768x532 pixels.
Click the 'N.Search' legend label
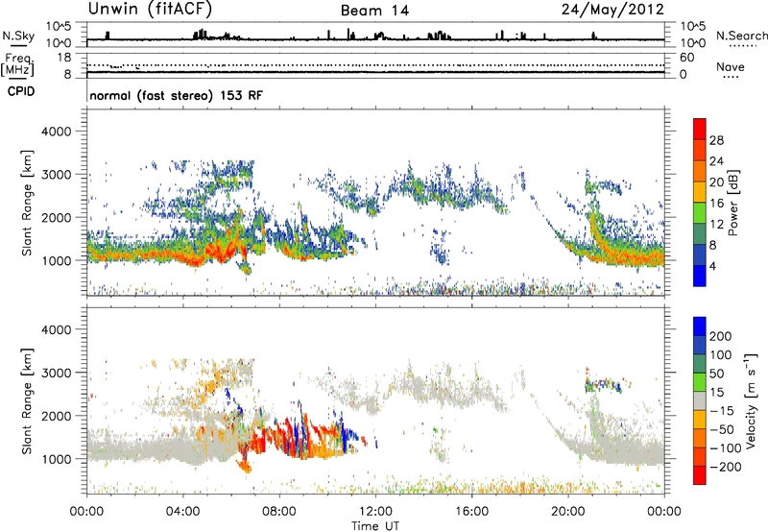point(741,36)
